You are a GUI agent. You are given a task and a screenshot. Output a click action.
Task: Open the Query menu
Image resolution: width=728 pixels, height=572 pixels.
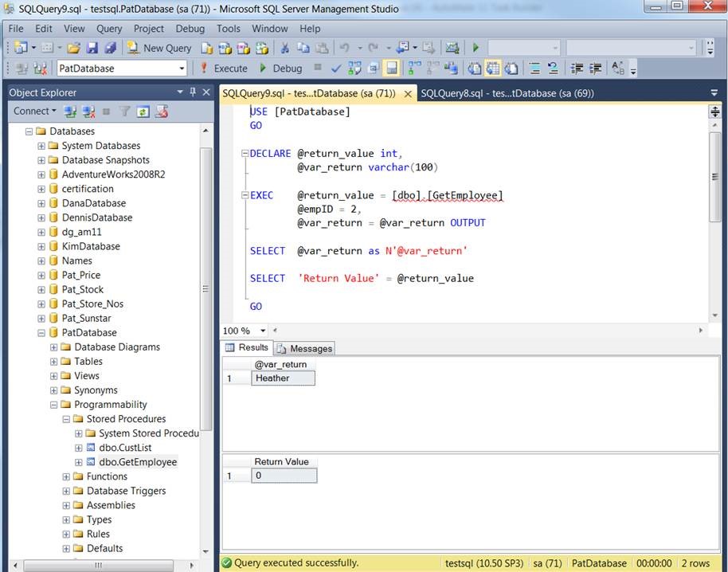[x=109, y=29]
